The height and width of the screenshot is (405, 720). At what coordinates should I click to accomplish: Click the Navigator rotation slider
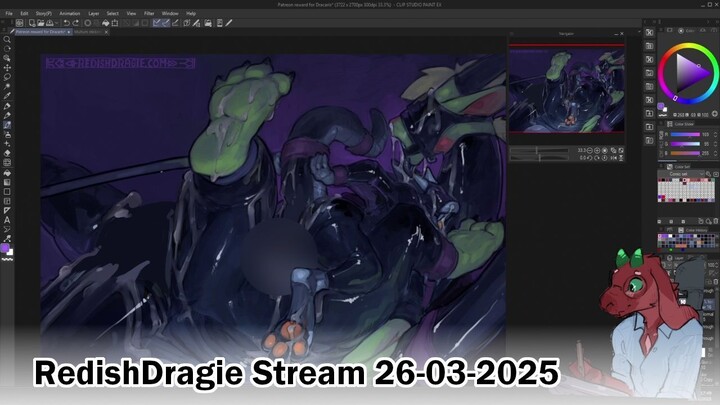tap(540, 158)
